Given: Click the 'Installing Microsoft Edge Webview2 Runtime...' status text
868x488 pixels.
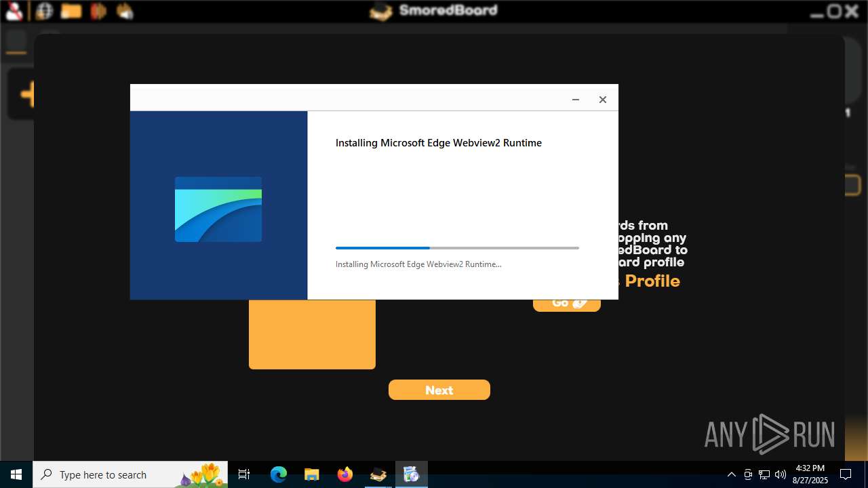Looking at the screenshot, I should 418,264.
